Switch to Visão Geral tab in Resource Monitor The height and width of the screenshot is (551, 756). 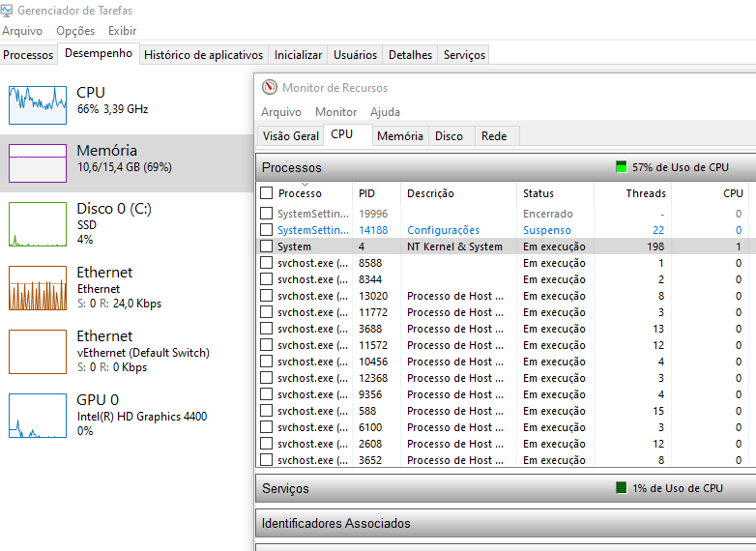[x=291, y=136]
